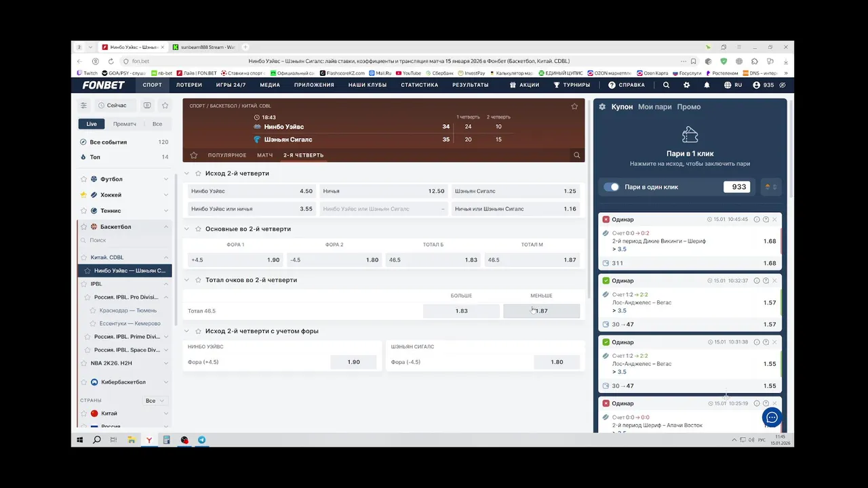Collapse Основные во 2-й четверти market

pos(187,229)
